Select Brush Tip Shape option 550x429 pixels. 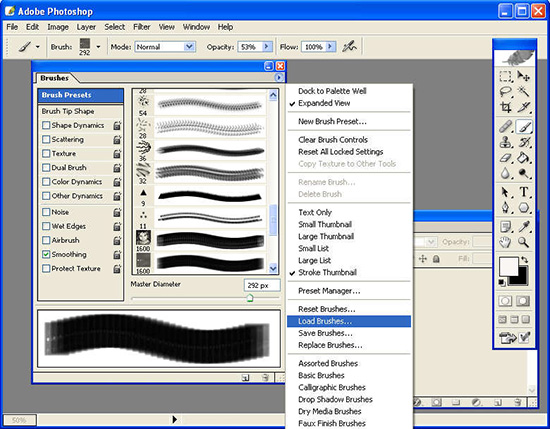pos(68,111)
